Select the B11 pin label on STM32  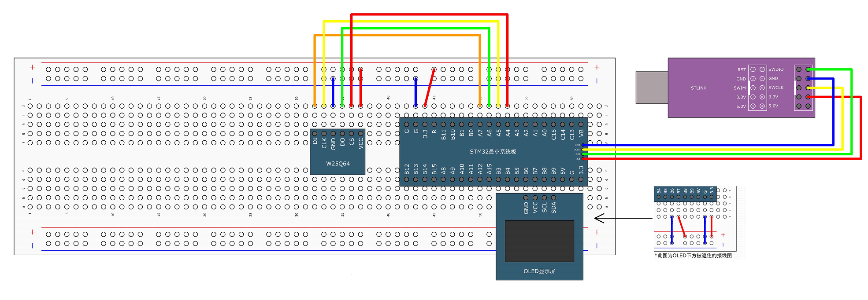(443, 135)
